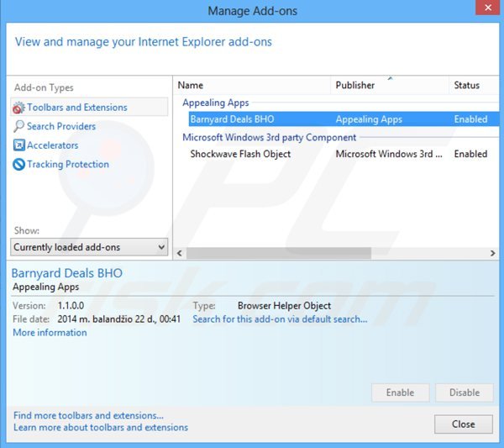Click Barnyard Deals BHO details heading
The width and height of the screenshot is (504, 448).
(67, 273)
